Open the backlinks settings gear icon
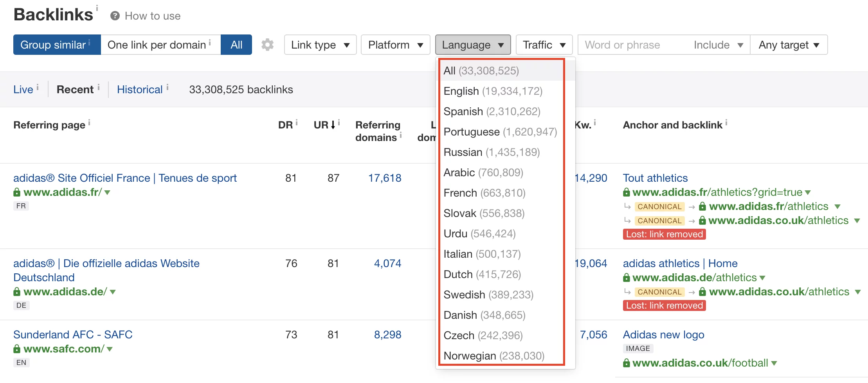Viewport: 868px width, 383px height. pyautogui.click(x=267, y=45)
